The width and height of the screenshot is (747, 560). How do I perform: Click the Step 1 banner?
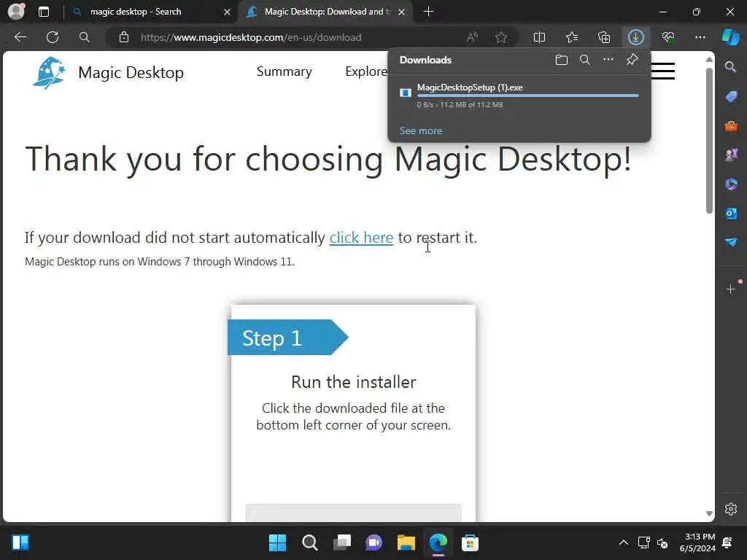coord(287,337)
